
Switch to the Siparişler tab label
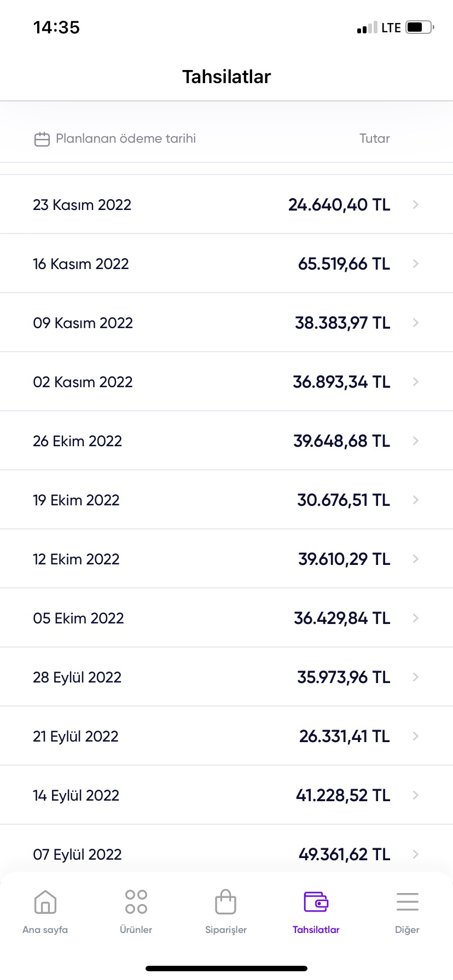226,930
